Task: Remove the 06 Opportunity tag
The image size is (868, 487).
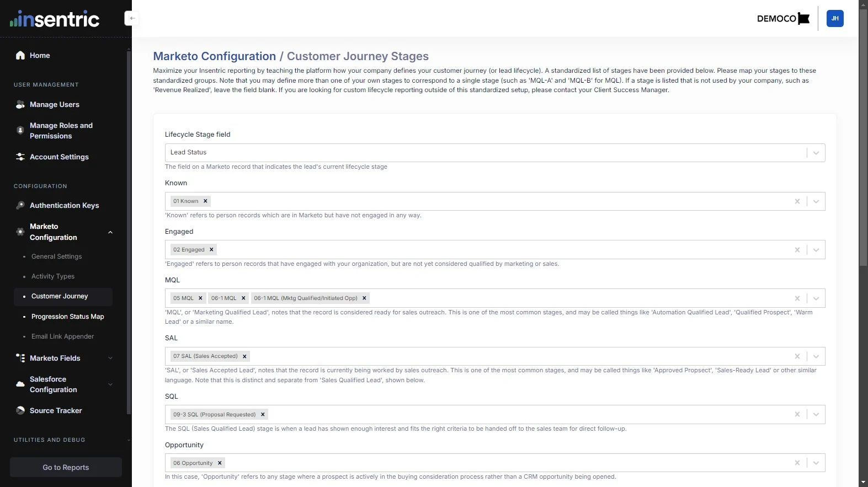Action: tap(220, 463)
